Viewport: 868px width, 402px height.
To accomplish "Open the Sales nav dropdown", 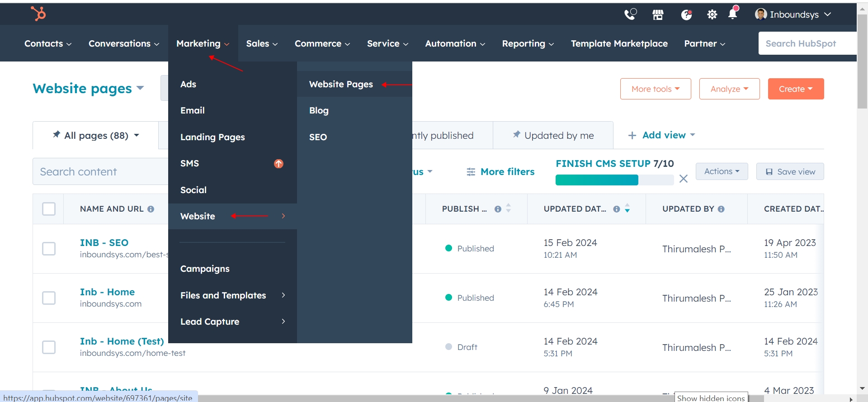I will tap(262, 43).
